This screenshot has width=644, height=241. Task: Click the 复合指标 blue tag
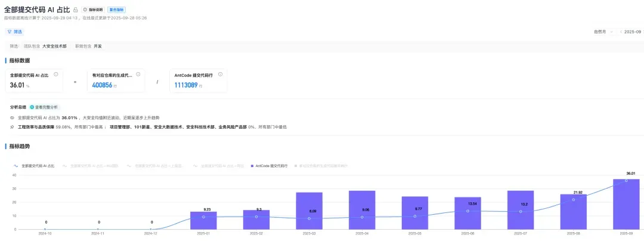tap(117, 10)
